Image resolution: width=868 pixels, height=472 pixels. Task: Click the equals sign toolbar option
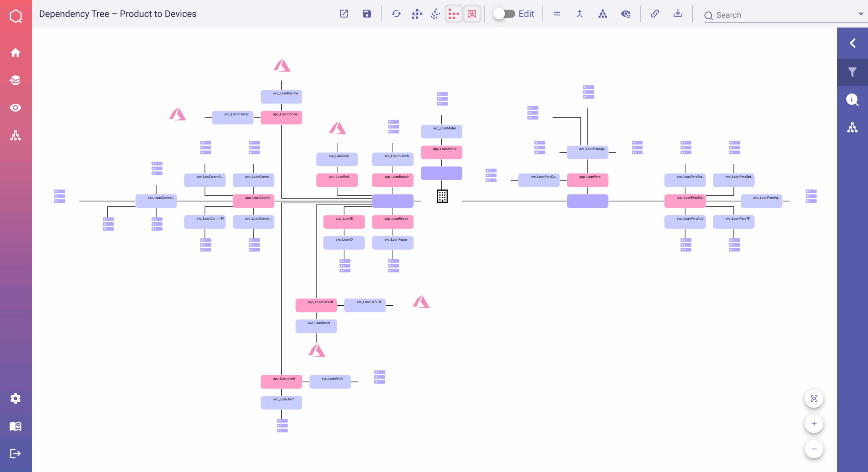click(557, 14)
